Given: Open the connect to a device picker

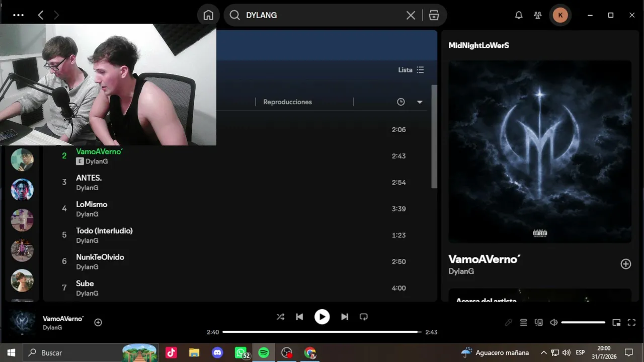Looking at the screenshot, I should point(539,322).
